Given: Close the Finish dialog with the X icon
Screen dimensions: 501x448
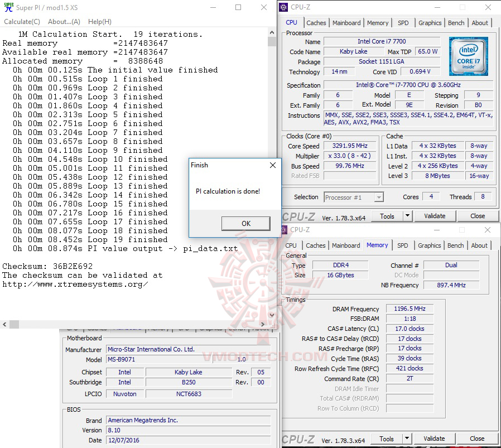Looking at the screenshot, I should (x=273, y=165).
